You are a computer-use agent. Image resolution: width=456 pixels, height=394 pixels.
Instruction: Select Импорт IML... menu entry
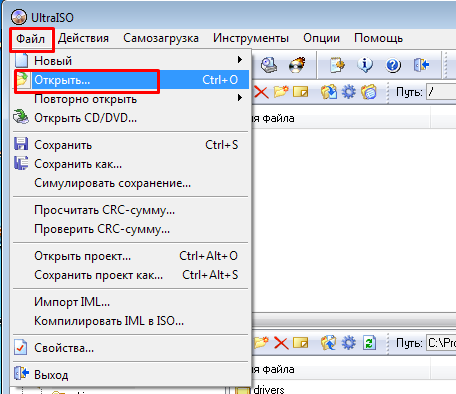click(x=131, y=302)
